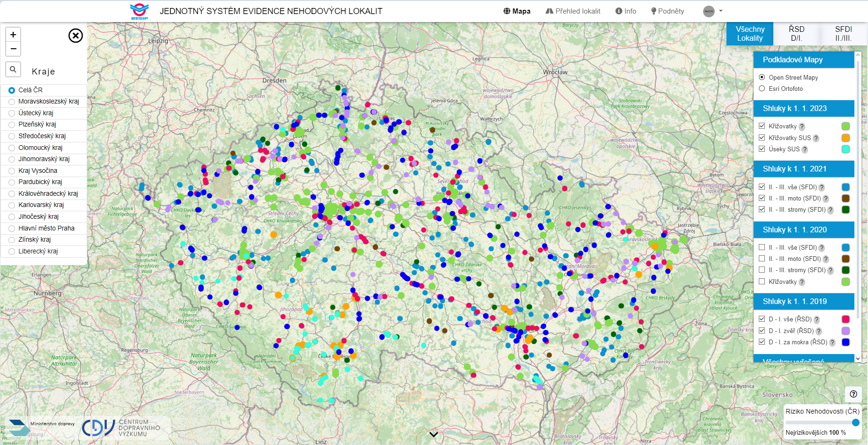The image size is (868, 445).
Task: Show help for 2021 II.-III. stromy (SFDI)
Action: click(x=831, y=210)
